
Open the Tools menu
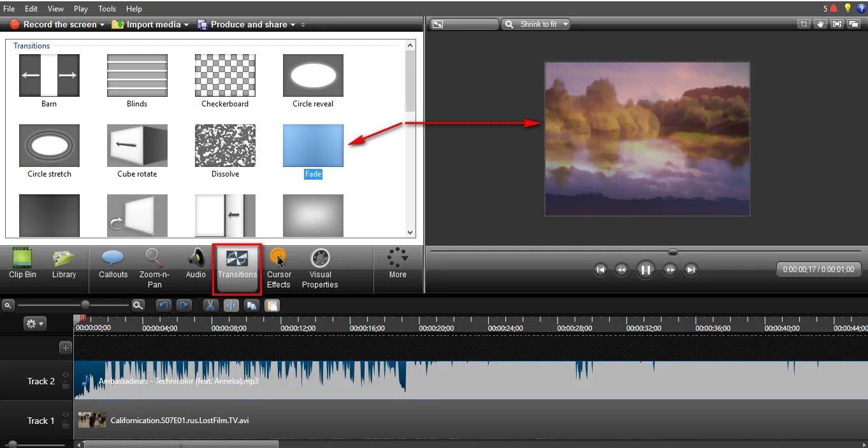[x=107, y=9]
